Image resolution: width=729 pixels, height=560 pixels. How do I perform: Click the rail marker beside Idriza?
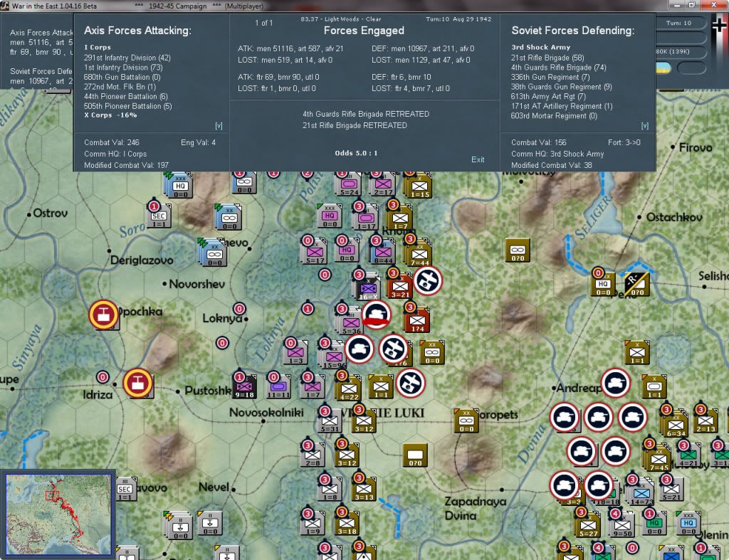(137, 383)
